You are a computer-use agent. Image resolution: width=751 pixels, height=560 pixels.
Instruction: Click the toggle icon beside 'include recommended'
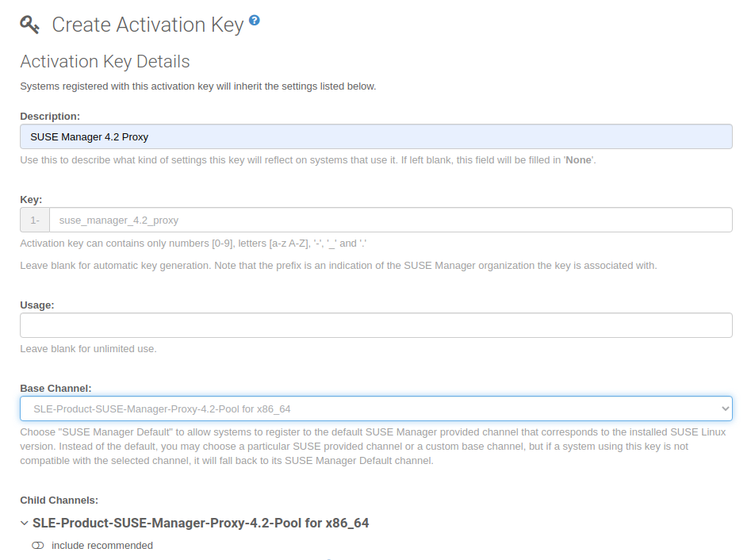point(37,545)
